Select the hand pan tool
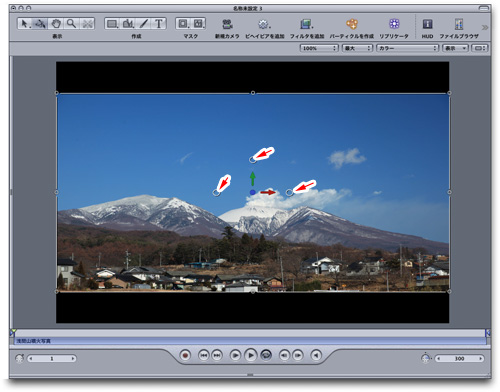Image resolution: width=500 pixels, height=392 pixels. [x=56, y=24]
